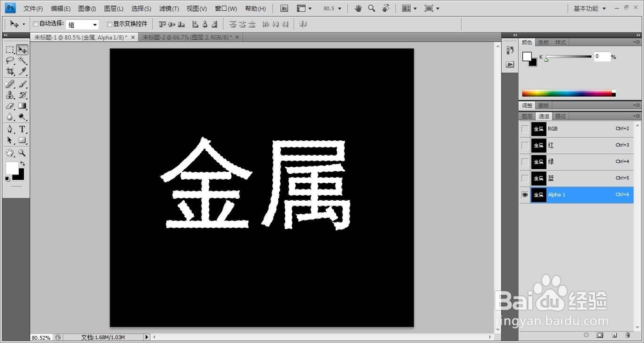This screenshot has height=343, width=644.
Task: Select the Zoom tool in toolbox
Action: pyautogui.click(x=23, y=153)
